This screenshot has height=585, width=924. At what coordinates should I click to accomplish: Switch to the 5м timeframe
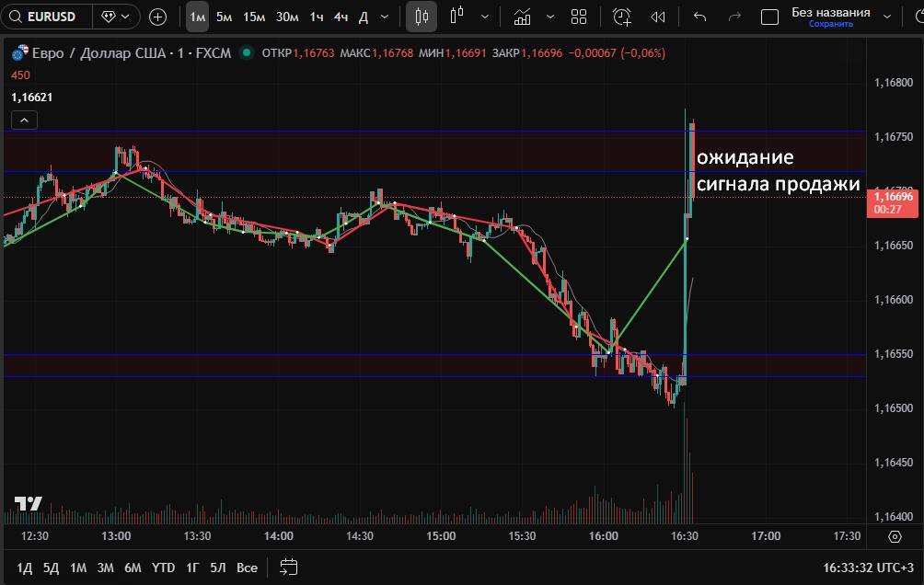point(224,17)
